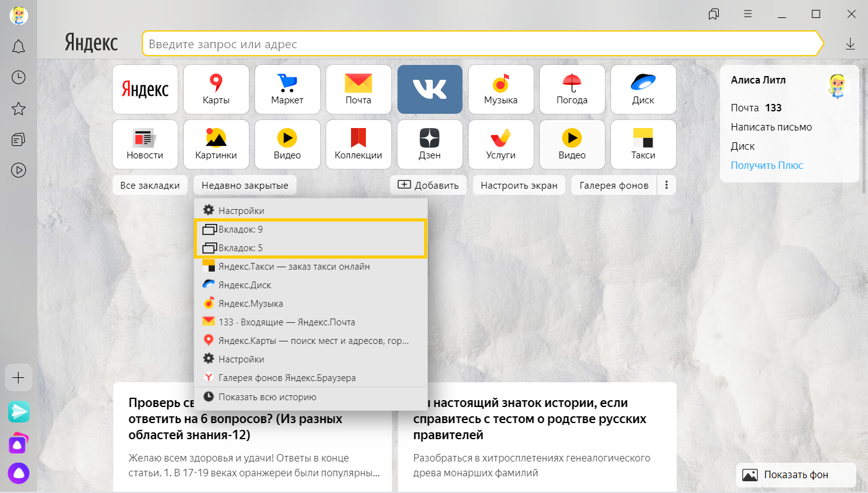Reopen Галерея фонов Яндекс.Браузера entry
This screenshot has width=868, height=493.
coord(311,378)
